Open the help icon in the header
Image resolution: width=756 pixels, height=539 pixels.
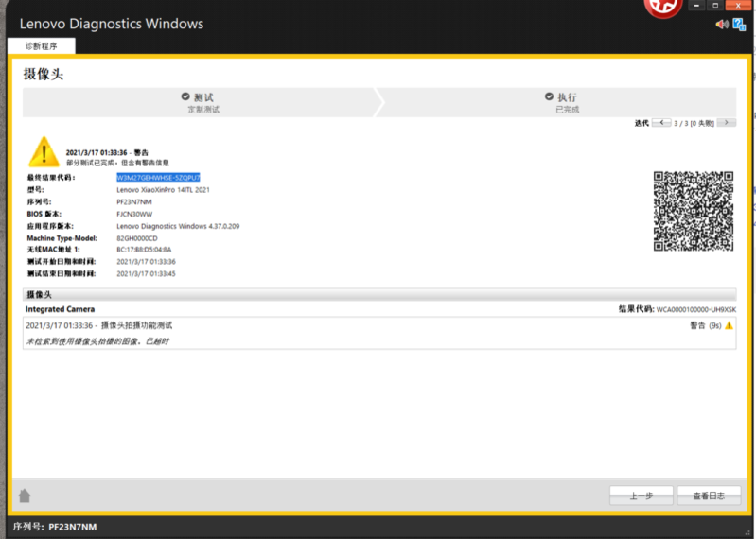[x=739, y=24]
